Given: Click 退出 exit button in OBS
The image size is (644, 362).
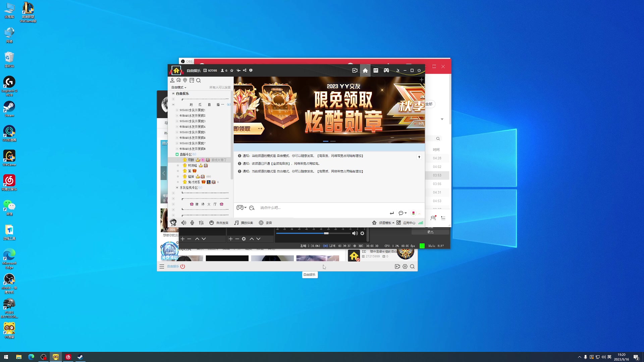Looking at the screenshot, I should coord(430,232).
